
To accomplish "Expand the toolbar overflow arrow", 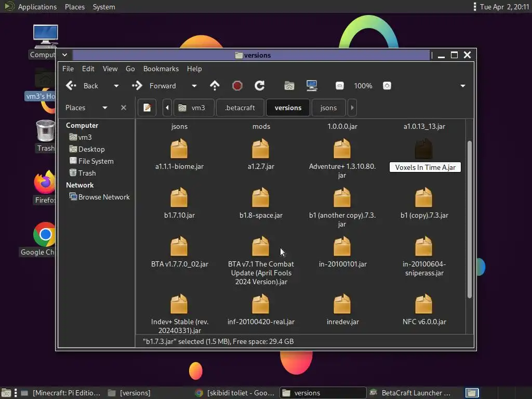I will click(463, 86).
